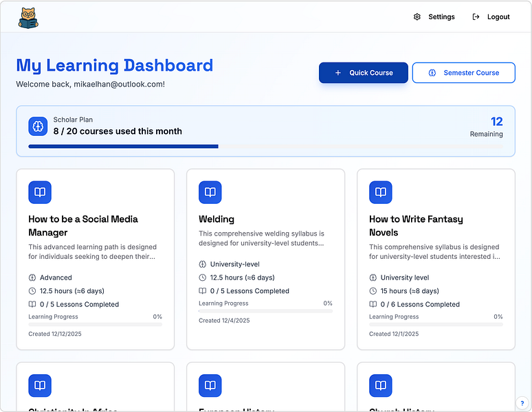Click the Welding syllabus description text
This screenshot has height=412, width=532.
pyautogui.click(x=262, y=238)
